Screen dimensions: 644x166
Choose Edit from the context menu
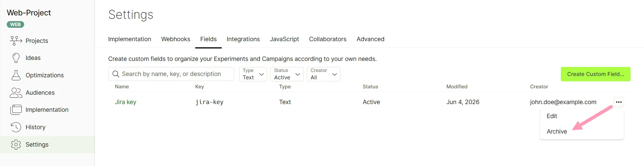(x=552, y=116)
